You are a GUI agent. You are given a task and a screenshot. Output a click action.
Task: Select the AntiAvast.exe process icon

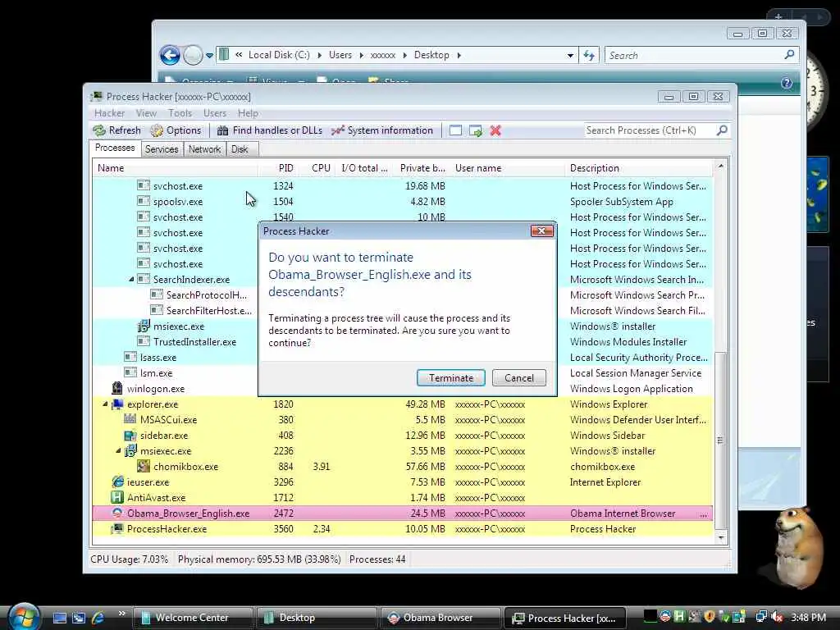click(116, 497)
